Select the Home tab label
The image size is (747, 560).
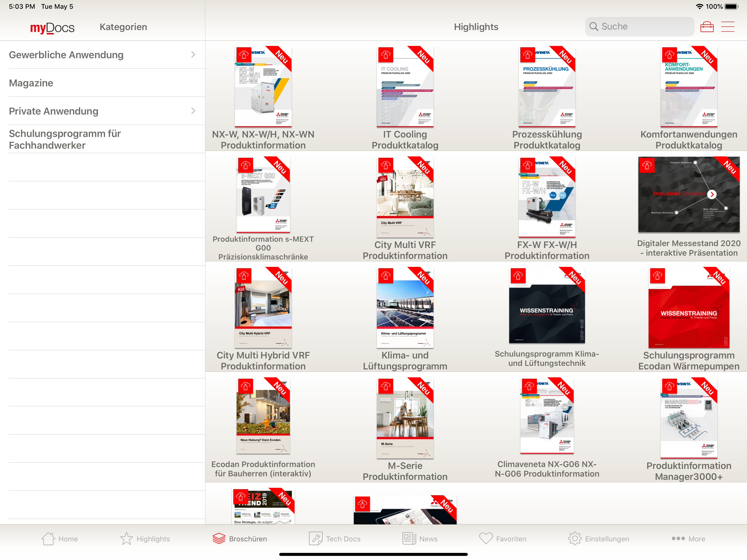(68, 539)
